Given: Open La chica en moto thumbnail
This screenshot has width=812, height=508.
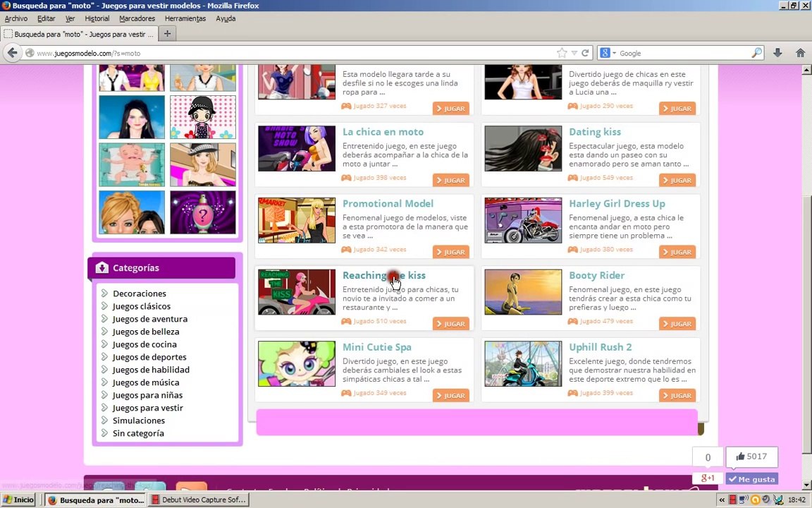Looking at the screenshot, I should click(x=297, y=148).
